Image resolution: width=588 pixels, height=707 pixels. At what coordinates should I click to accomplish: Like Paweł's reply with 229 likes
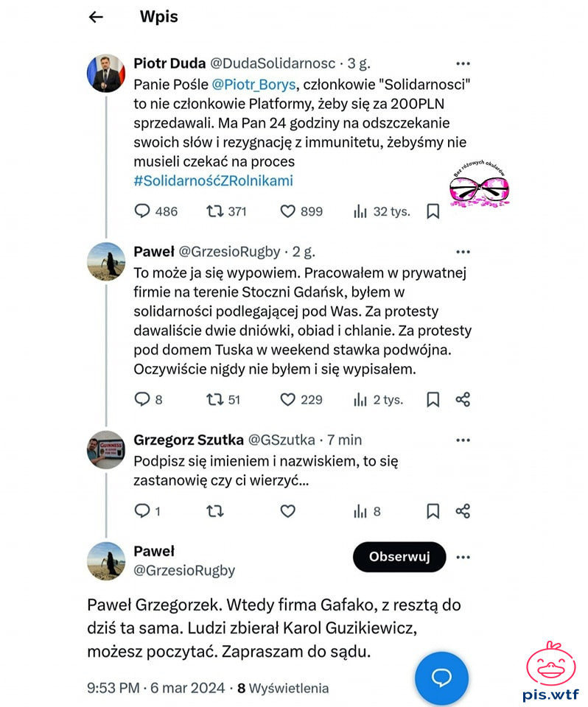coord(288,399)
